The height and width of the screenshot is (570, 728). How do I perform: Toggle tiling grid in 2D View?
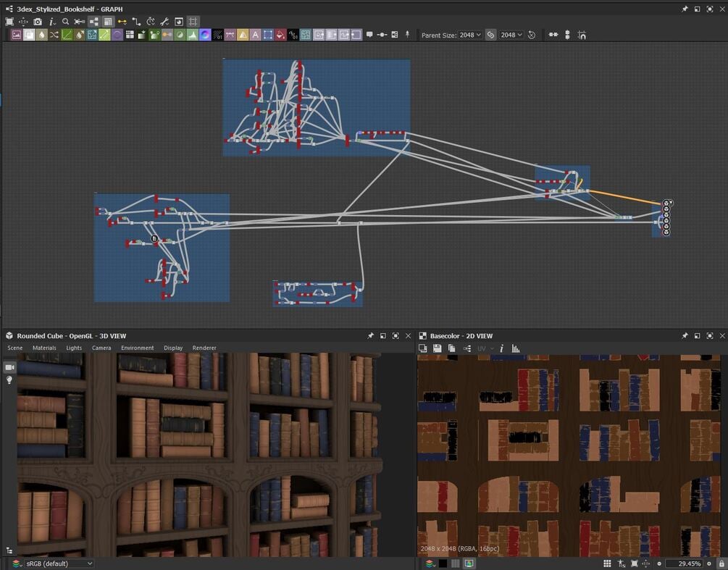[607, 563]
